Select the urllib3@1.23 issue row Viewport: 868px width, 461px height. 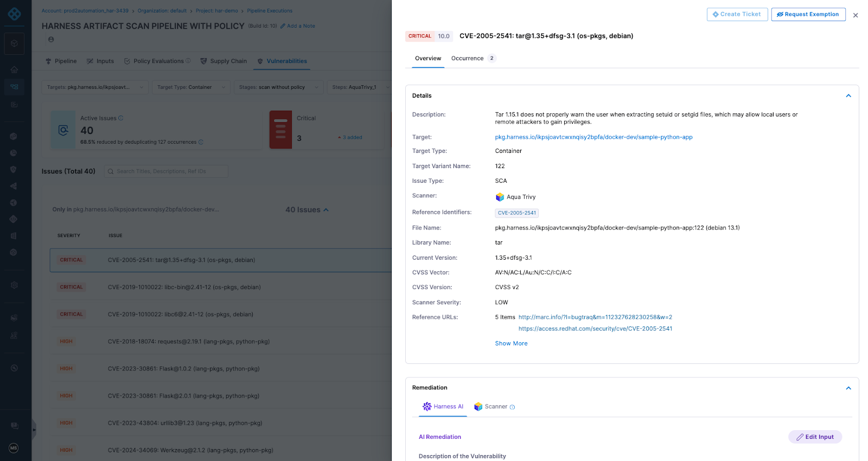click(221, 423)
